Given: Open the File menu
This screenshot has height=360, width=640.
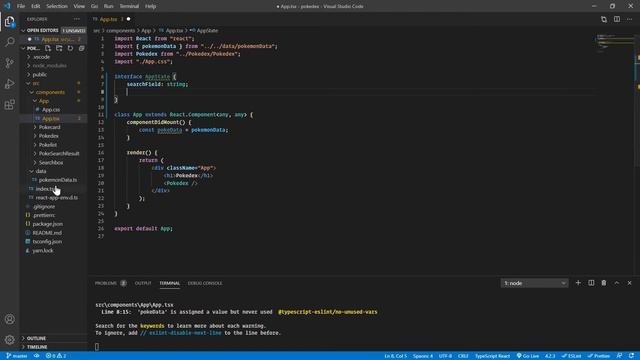Looking at the screenshot, I should (21, 6).
